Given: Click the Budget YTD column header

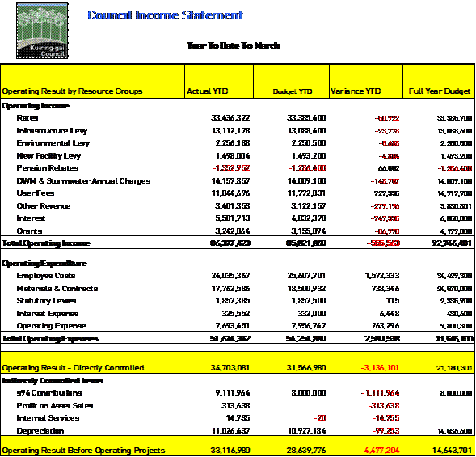Looking at the screenshot, I should coord(293,91).
